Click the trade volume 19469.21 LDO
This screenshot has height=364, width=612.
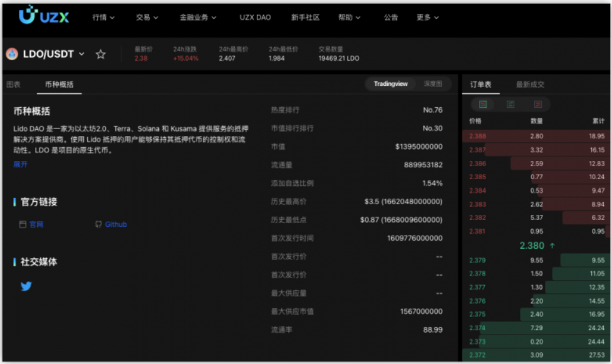point(339,58)
